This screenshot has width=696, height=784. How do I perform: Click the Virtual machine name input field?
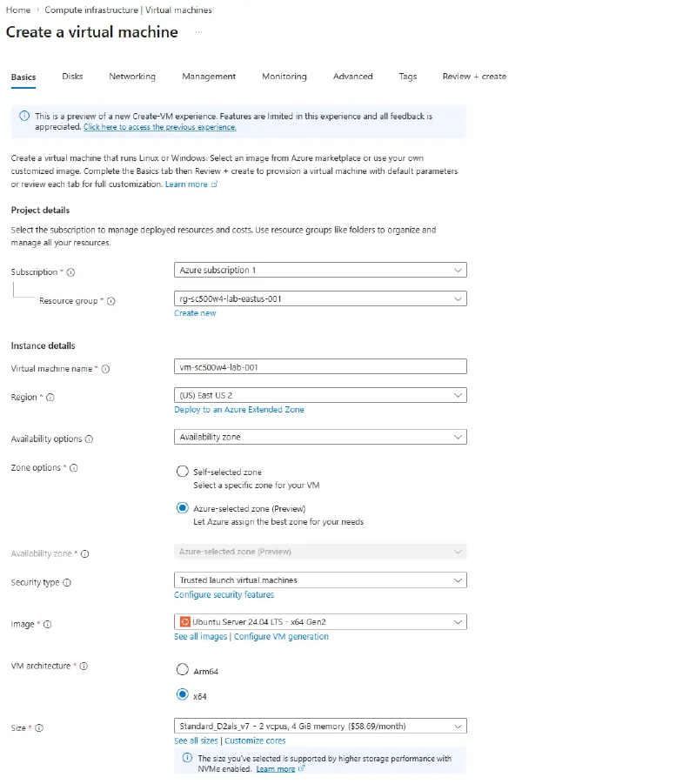point(320,366)
